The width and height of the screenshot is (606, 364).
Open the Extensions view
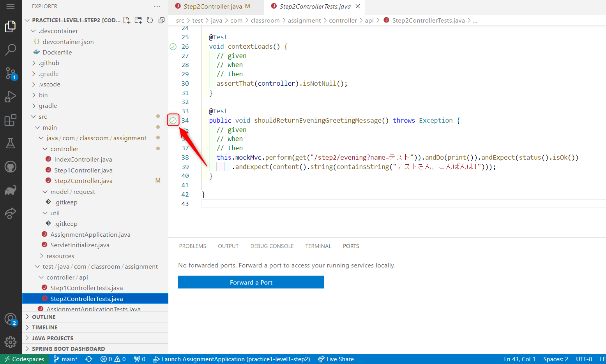tap(11, 120)
